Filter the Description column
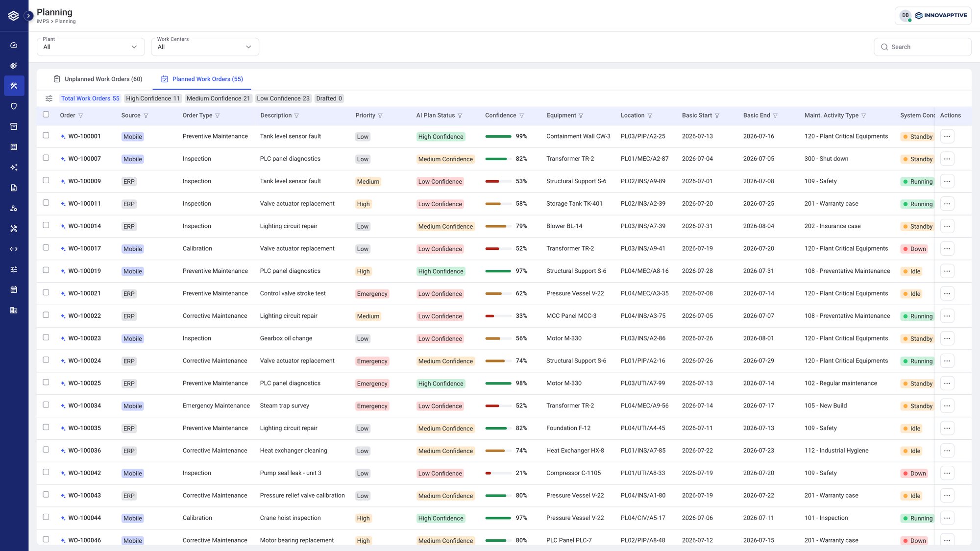The image size is (980, 551). (296, 116)
